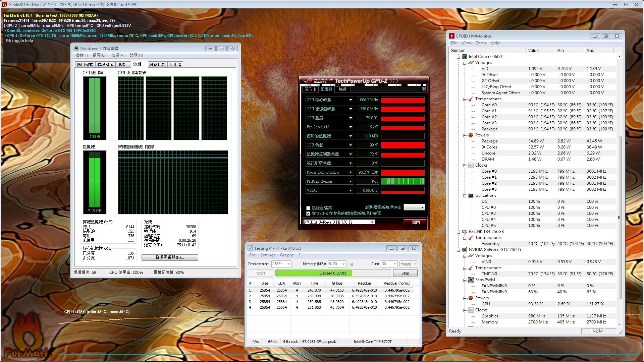The height and width of the screenshot is (362, 644).
Task: Click the Intel Core i7 6600T chip icon
Action: (x=465, y=57)
